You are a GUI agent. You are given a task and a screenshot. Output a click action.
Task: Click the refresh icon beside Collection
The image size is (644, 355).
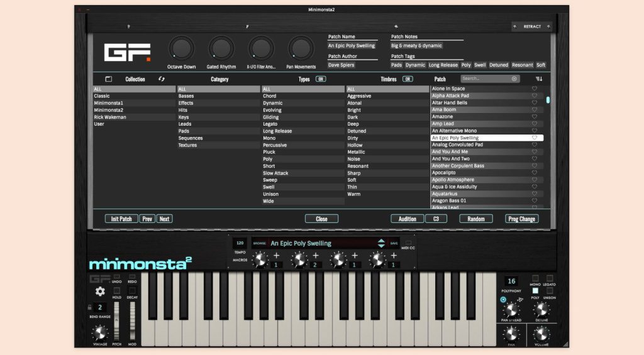pos(162,79)
